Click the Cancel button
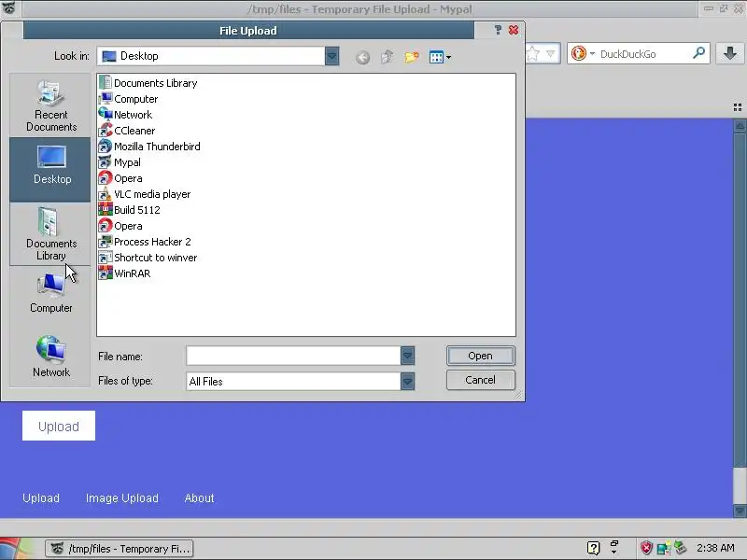Image resolution: width=747 pixels, height=560 pixels. [x=480, y=380]
